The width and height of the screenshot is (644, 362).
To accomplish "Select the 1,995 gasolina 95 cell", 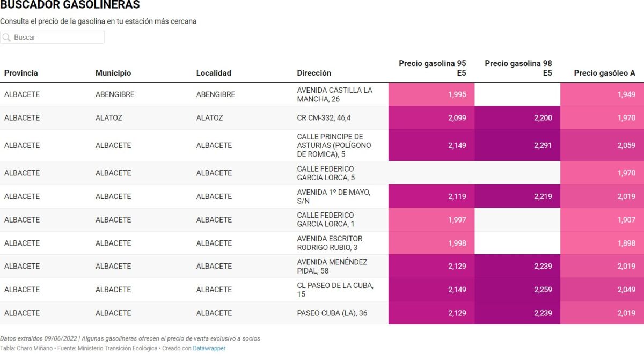I will click(431, 94).
